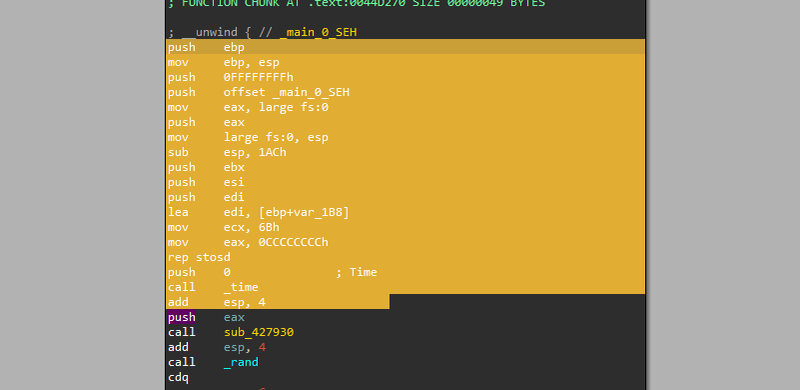Click the _time function call
The image size is (800, 390).
(x=241, y=287)
